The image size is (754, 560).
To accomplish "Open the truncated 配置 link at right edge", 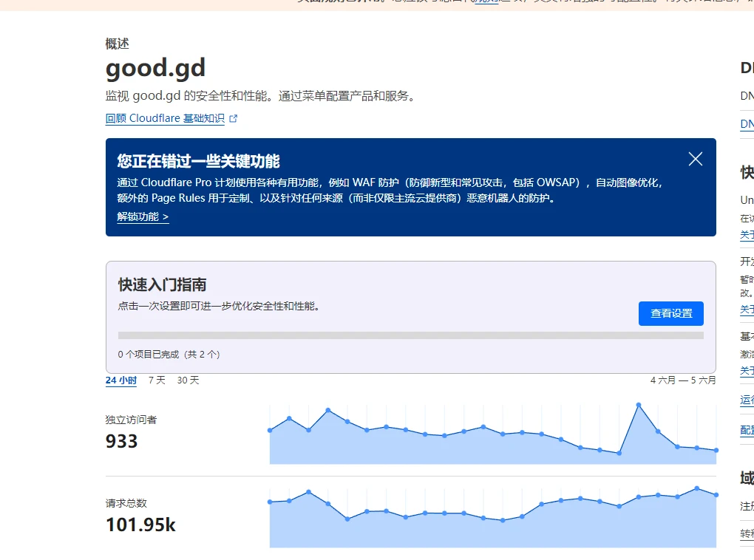I will coord(747,430).
